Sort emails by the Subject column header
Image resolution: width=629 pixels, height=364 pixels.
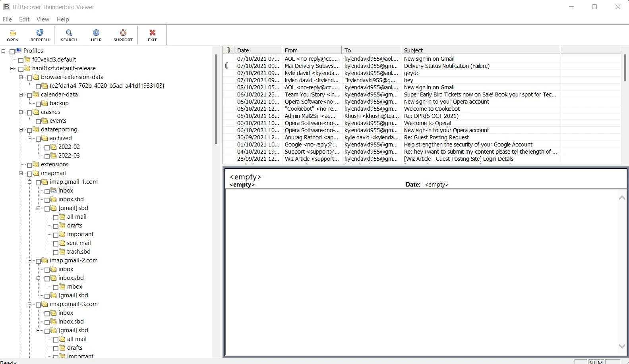tap(480, 50)
